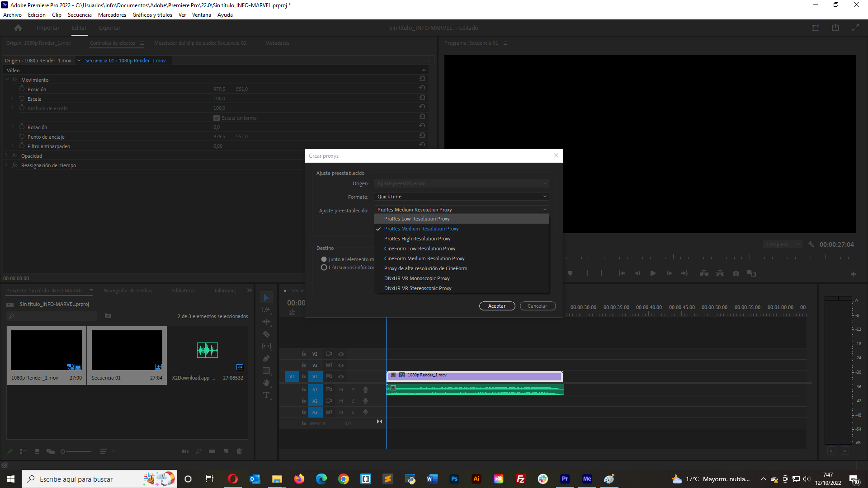
Task: Open the Completa playback resolution dropdown
Action: [782, 244]
